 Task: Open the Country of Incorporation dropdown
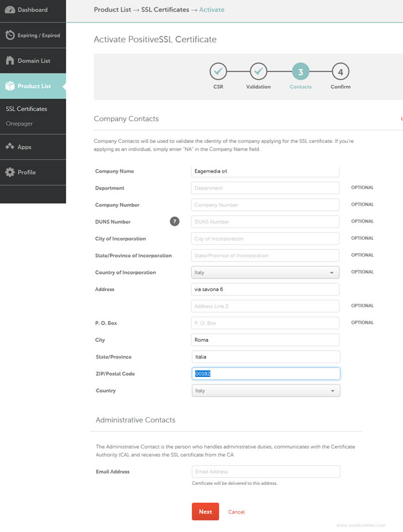click(265, 272)
